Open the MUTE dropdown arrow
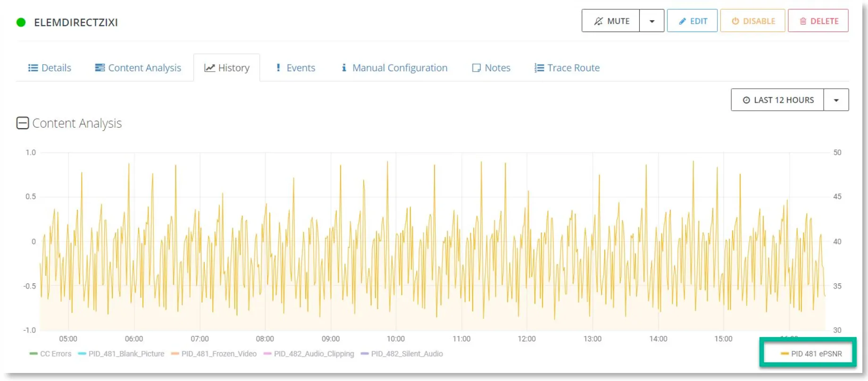 coord(652,21)
